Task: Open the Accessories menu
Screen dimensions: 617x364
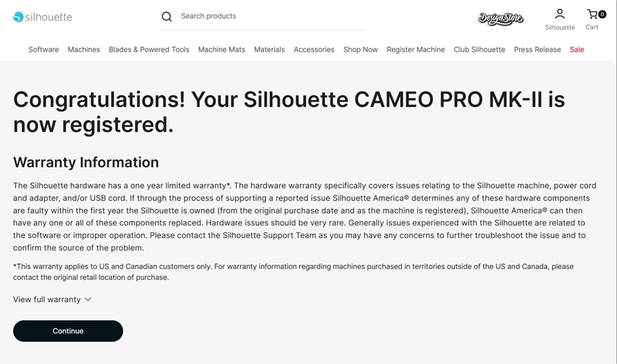Action: click(x=314, y=49)
